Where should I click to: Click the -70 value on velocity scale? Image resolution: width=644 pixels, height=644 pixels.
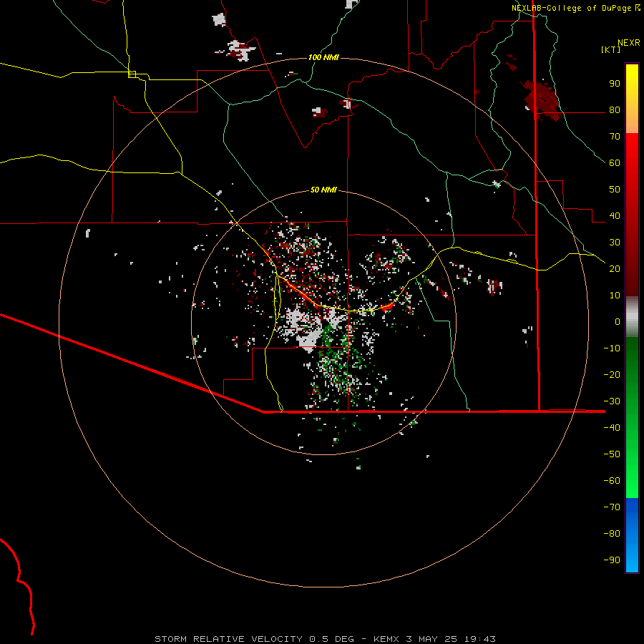(x=612, y=507)
